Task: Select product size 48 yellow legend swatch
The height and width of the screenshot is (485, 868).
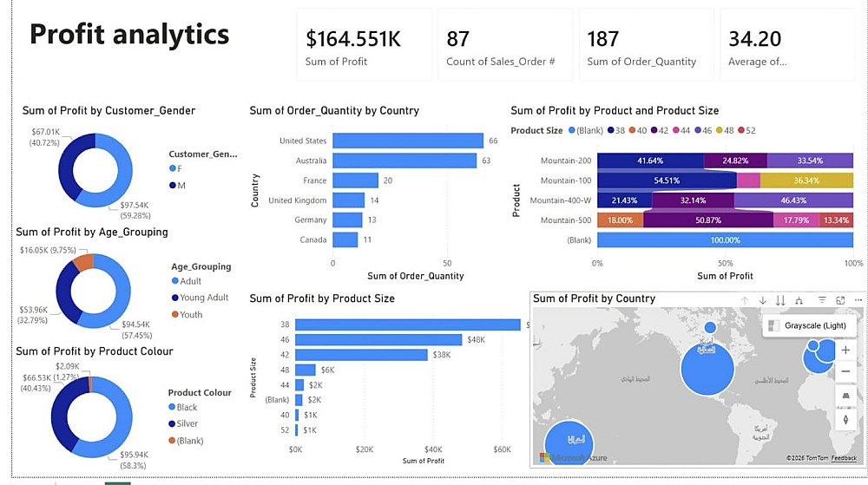Action: (719, 130)
